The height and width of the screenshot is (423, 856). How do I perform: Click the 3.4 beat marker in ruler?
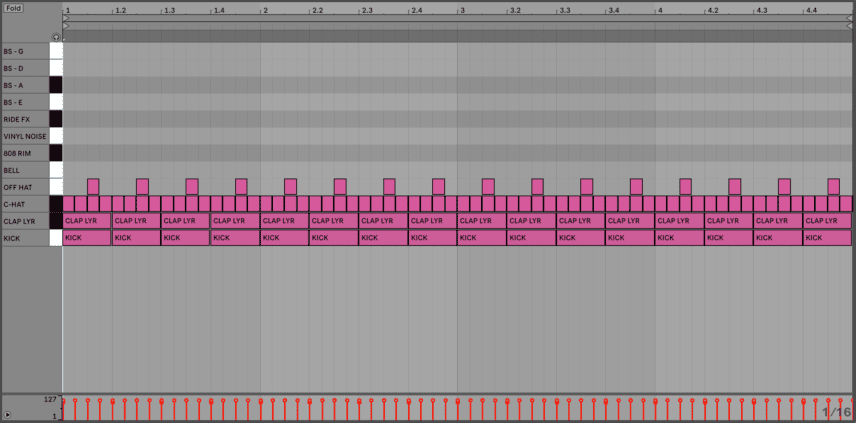614,10
